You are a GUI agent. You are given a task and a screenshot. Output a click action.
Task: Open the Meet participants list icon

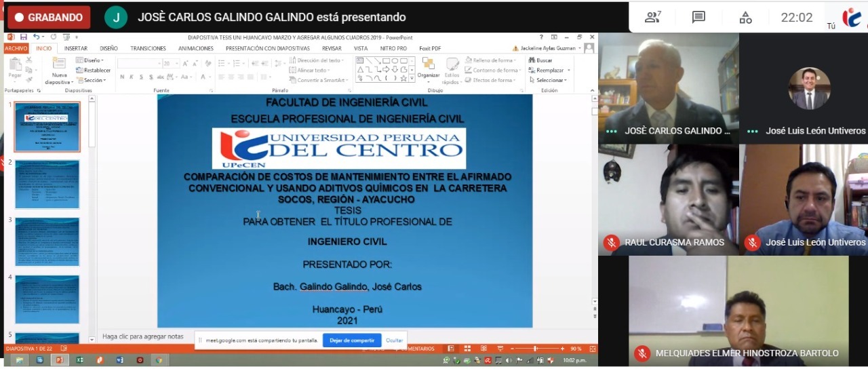tap(653, 18)
